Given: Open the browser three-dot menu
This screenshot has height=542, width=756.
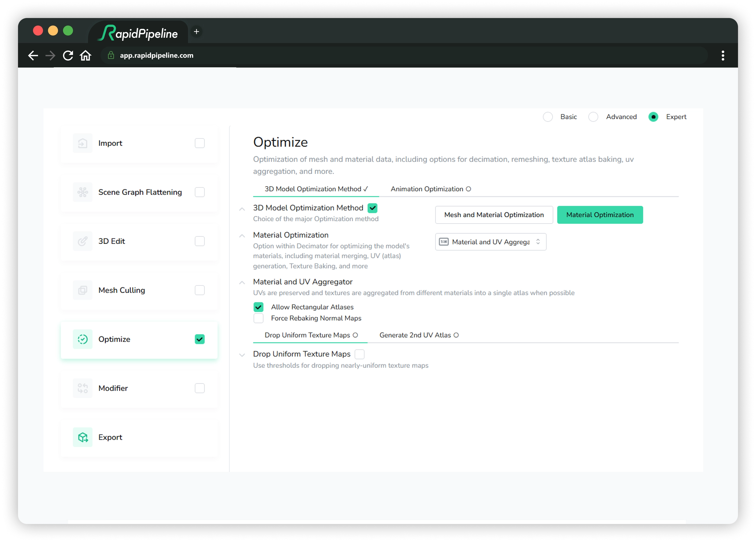Looking at the screenshot, I should (723, 55).
